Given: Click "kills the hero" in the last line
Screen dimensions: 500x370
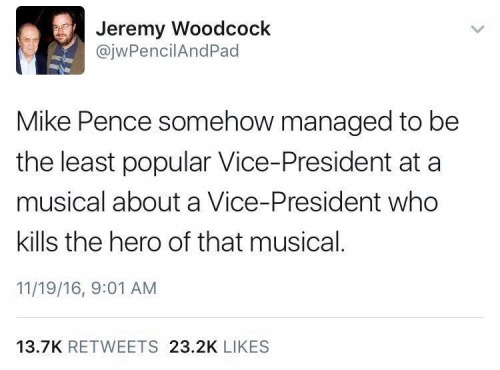Looking at the screenshot, I should [x=89, y=242].
